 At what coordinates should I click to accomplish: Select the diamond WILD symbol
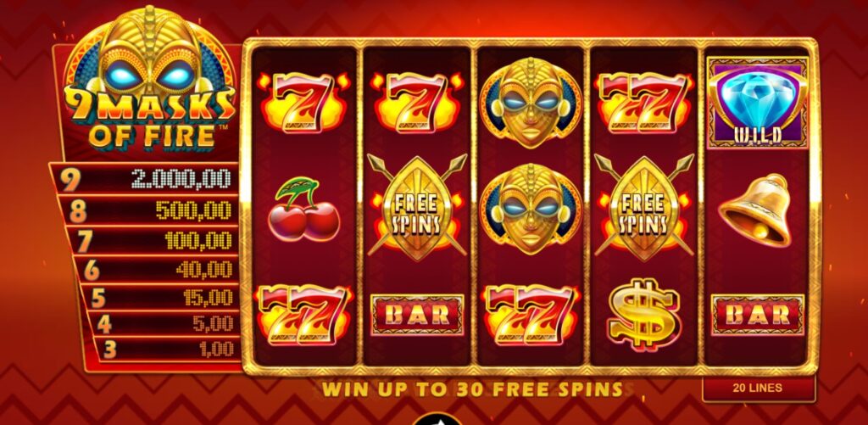click(757, 103)
